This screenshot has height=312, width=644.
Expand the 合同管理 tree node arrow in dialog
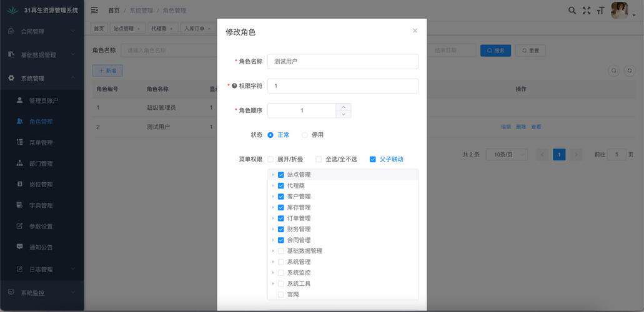pos(273,240)
